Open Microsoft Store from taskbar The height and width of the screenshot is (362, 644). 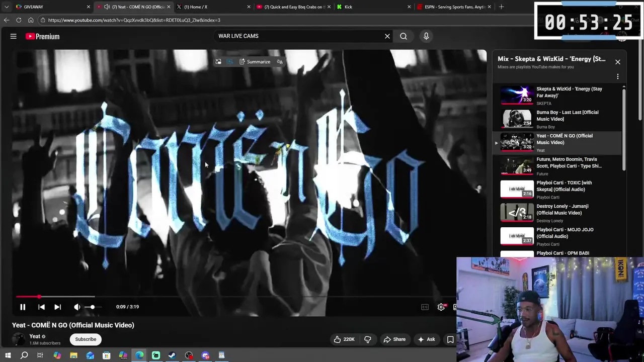click(x=106, y=355)
